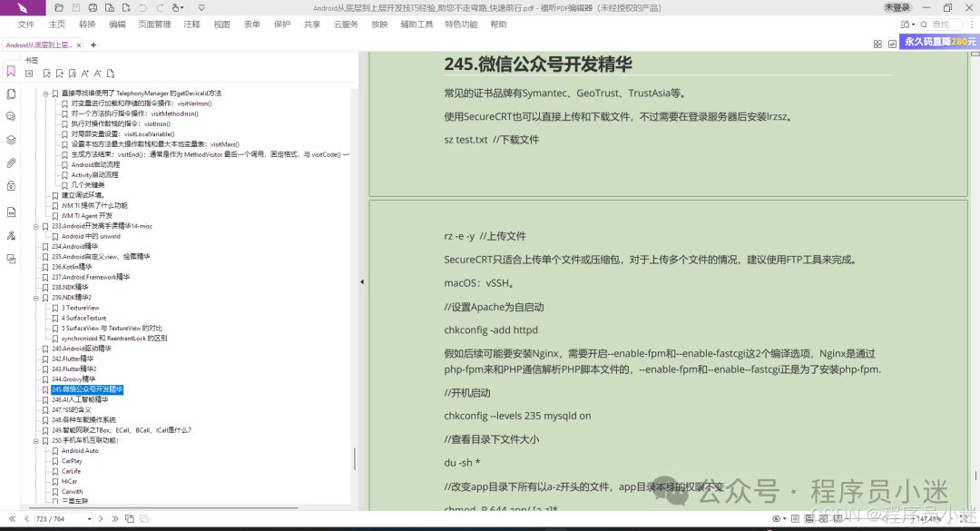The image size is (980, 531).
Task: Open the Comments sidebar icon
Action: (11, 117)
